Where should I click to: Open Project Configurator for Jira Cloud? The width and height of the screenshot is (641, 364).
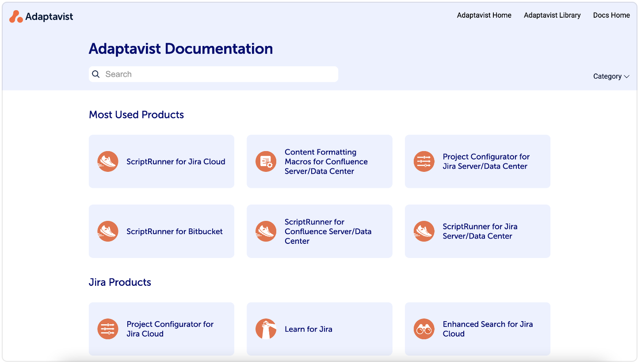(161, 329)
